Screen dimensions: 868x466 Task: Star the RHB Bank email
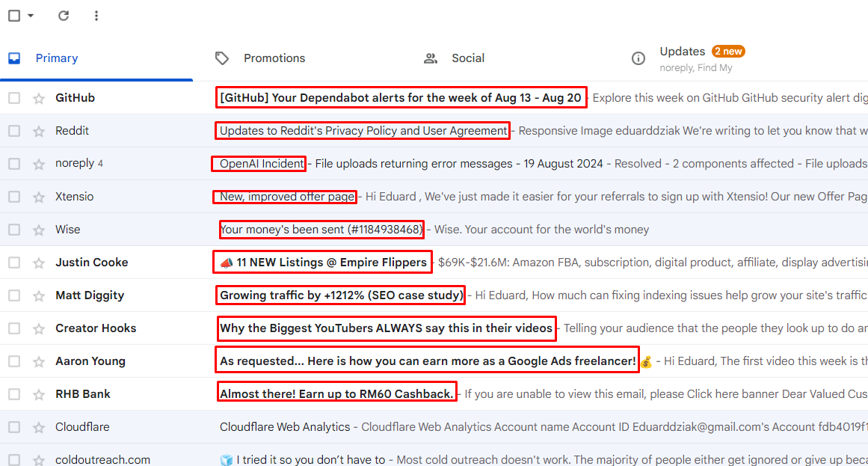tap(39, 394)
